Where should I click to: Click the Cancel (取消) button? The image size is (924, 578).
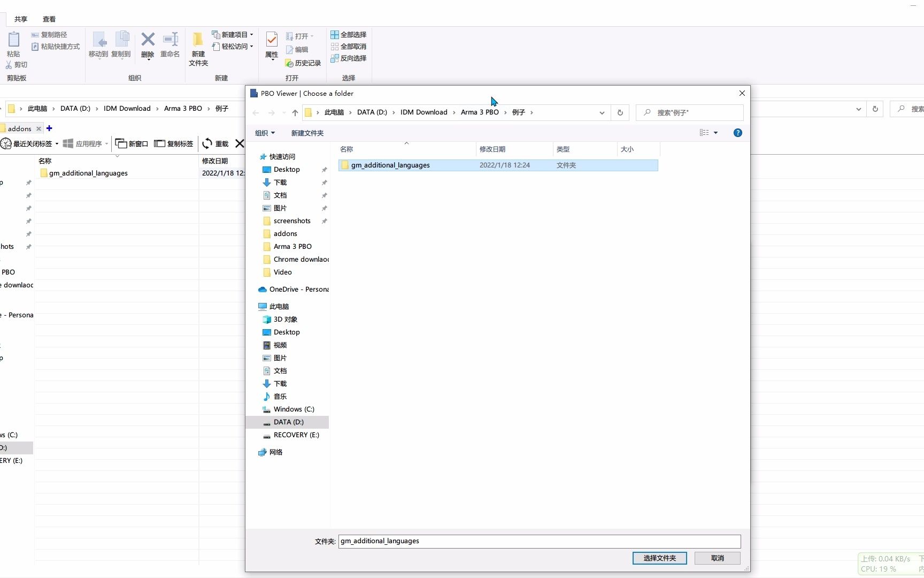click(x=717, y=558)
